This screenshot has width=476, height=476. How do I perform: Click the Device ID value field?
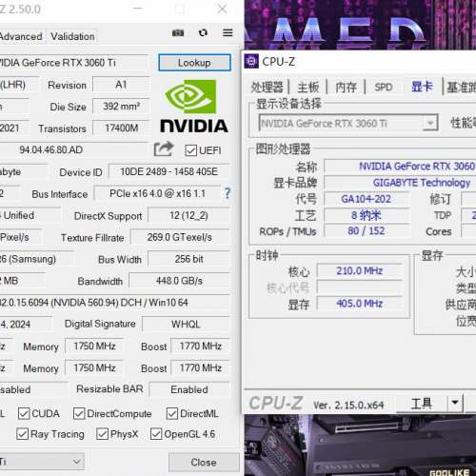pyautogui.click(x=169, y=171)
